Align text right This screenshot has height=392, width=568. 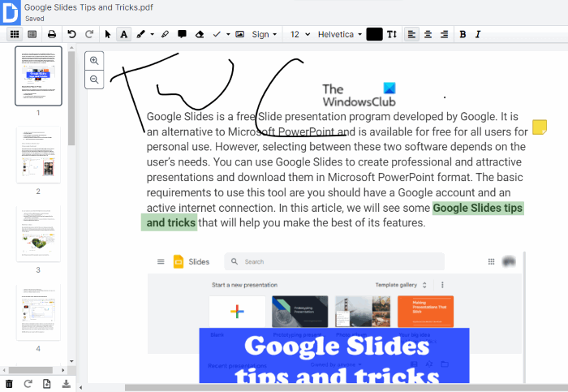[x=444, y=34]
